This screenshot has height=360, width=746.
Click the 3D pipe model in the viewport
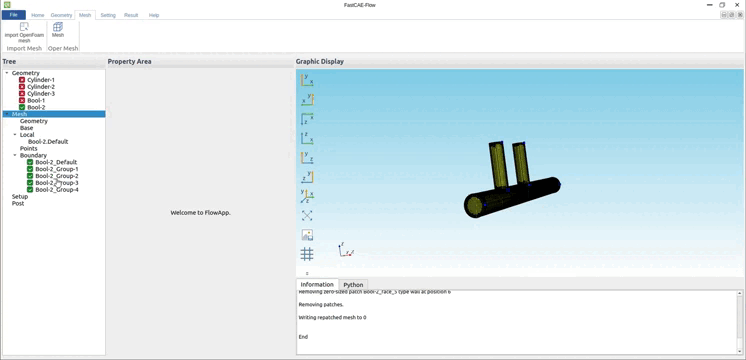[512, 181]
